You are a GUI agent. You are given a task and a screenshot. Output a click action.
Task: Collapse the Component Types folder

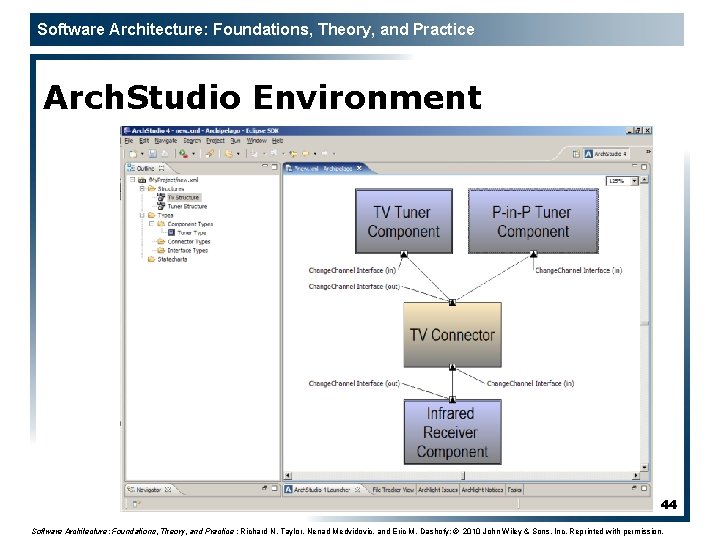pyautogui.click(x=151, y=224)
